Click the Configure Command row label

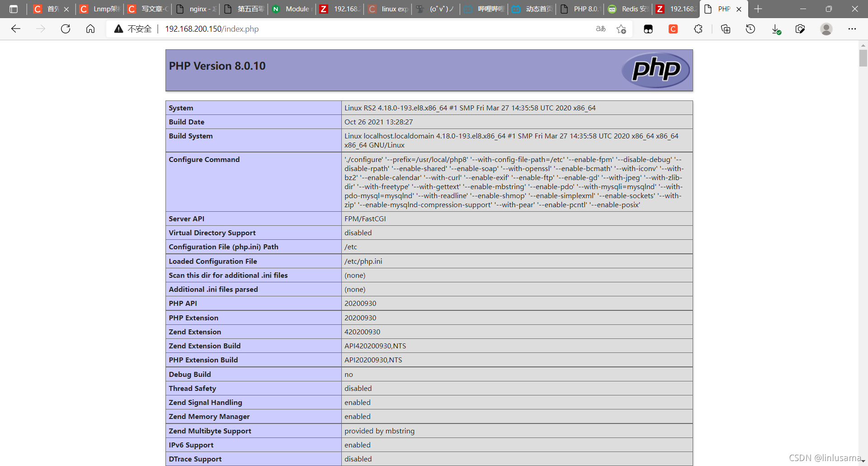(204, 160)
